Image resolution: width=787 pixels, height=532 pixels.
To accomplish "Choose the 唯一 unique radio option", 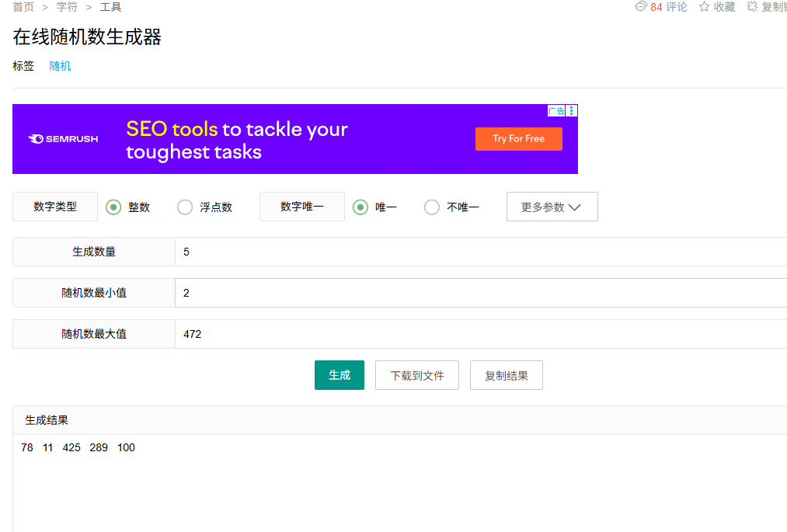I will 360,207.
